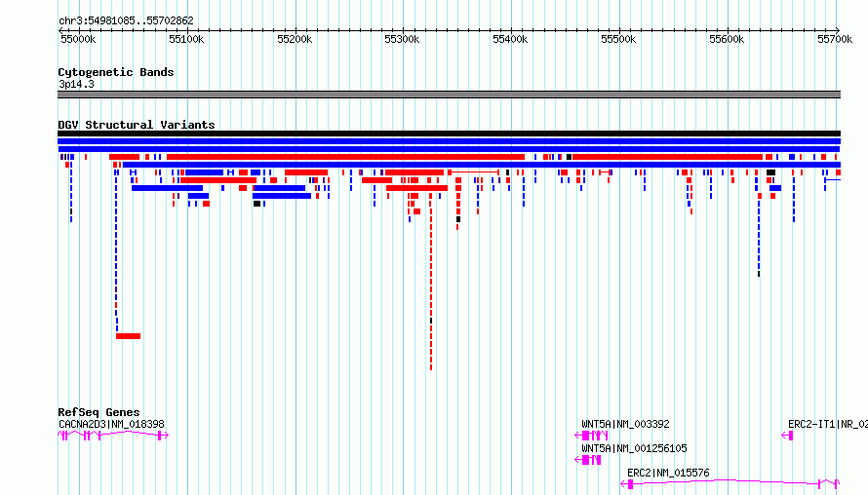Click the 55400k ruler tick label

510,39
